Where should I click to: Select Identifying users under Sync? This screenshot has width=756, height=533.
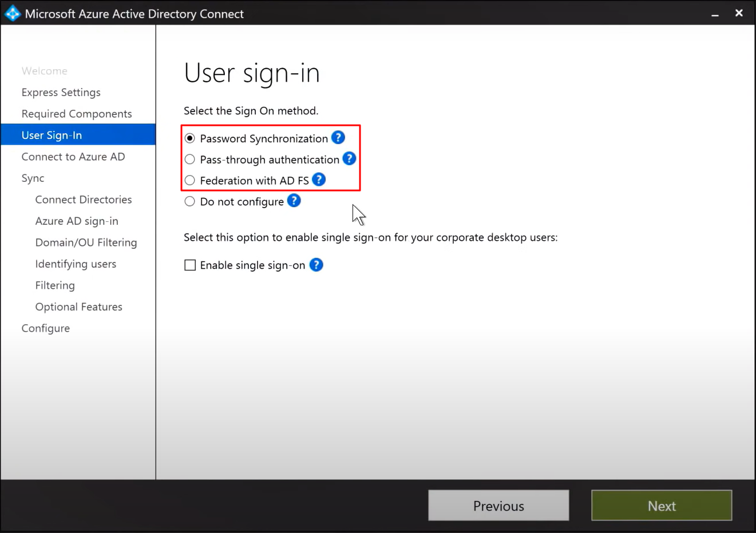[76, 264]
